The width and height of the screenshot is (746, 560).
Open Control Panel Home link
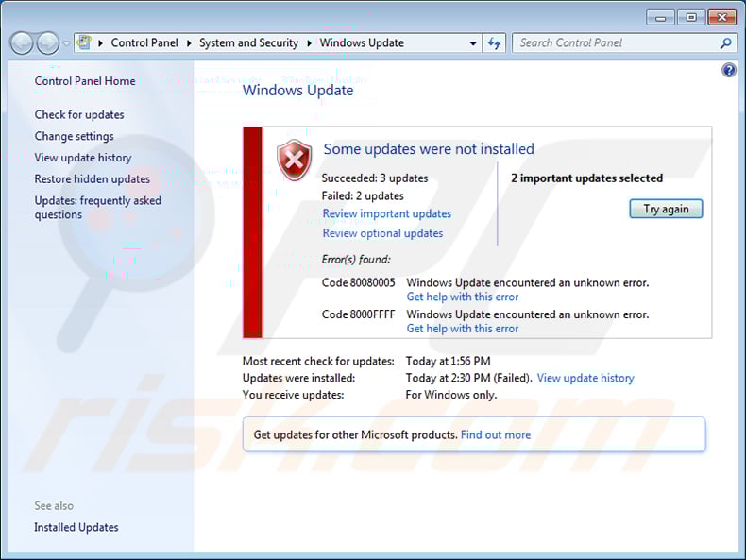tap(85, 81)
